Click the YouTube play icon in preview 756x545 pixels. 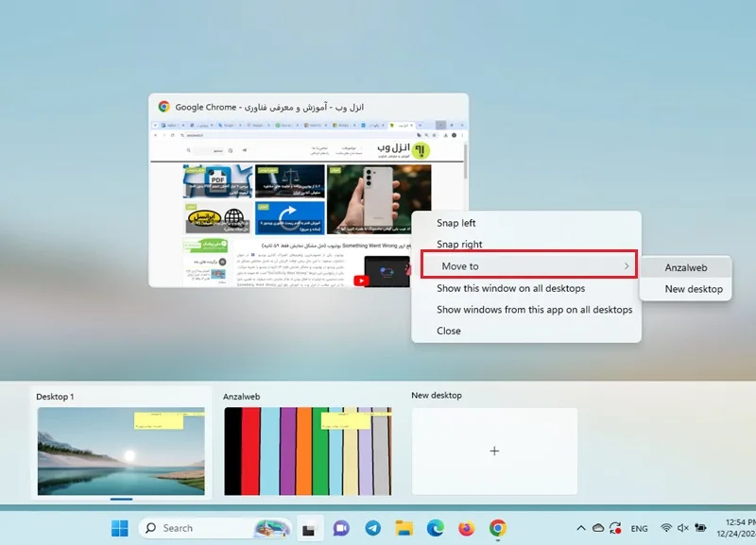click(x=361, y=281)
